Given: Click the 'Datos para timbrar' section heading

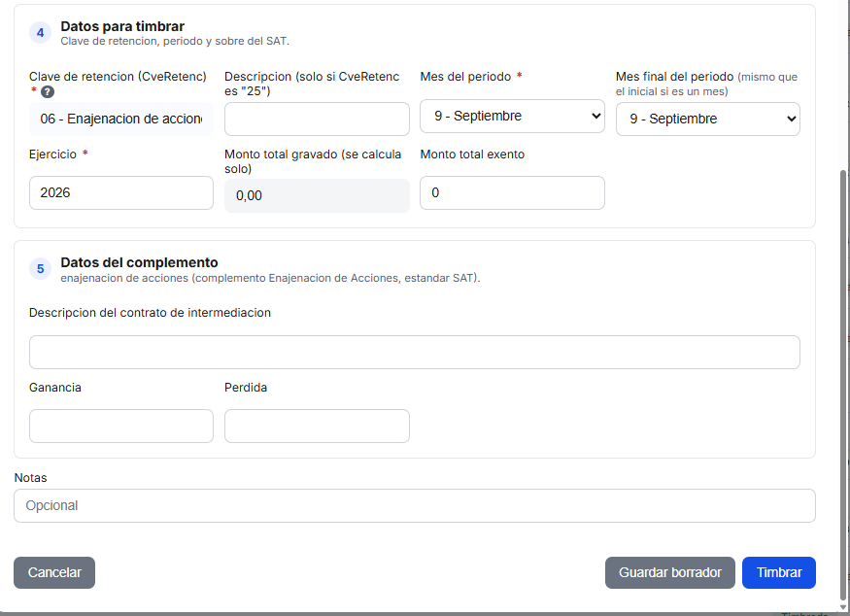Looking at the screenshot, I should (122, 26).
